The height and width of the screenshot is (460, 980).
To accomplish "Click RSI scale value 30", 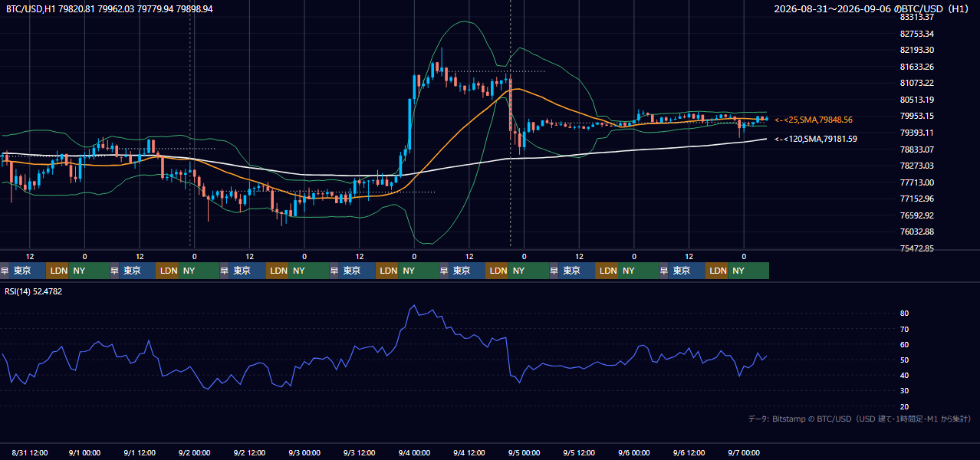I will pos(905,391).
